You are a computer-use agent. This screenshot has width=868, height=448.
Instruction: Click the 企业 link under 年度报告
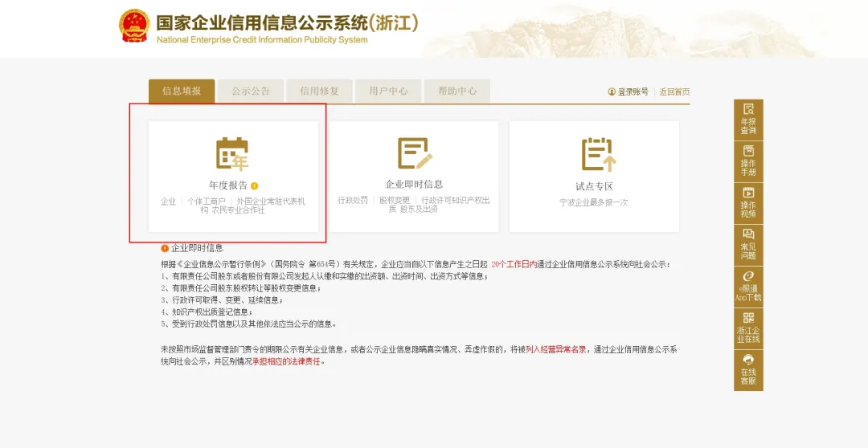coord(168,202)
